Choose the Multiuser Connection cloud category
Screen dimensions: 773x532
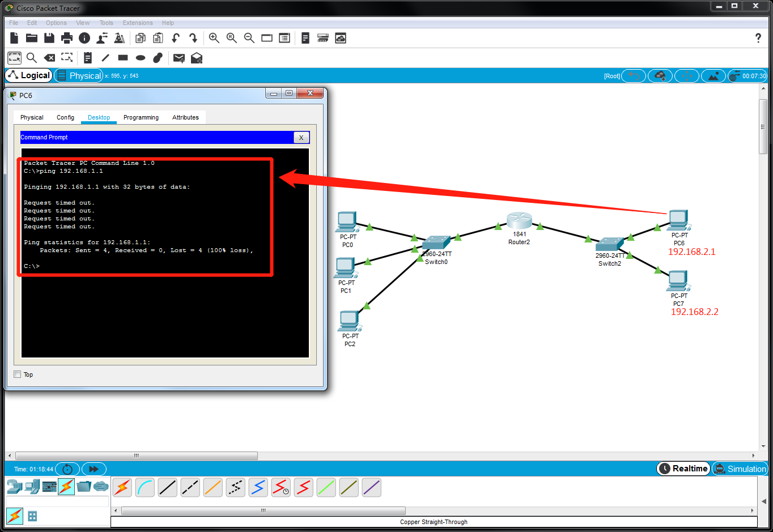point(101,486)
